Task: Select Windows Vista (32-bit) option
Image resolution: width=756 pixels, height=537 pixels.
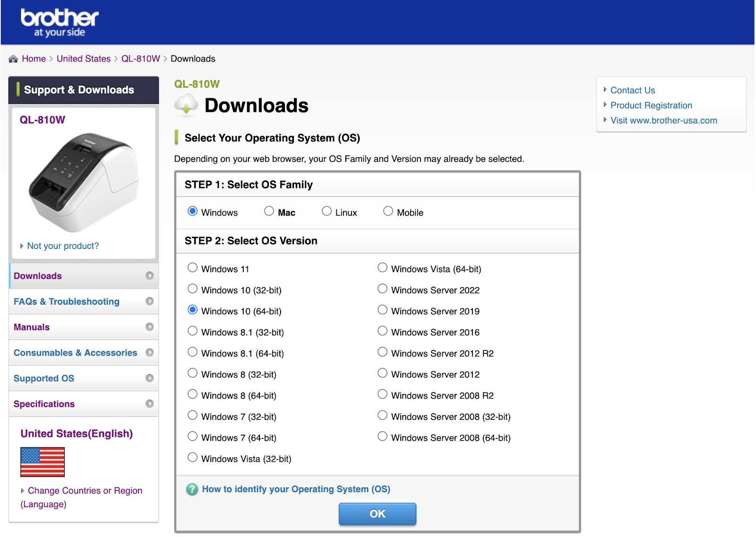Action: tap(192, 457)
